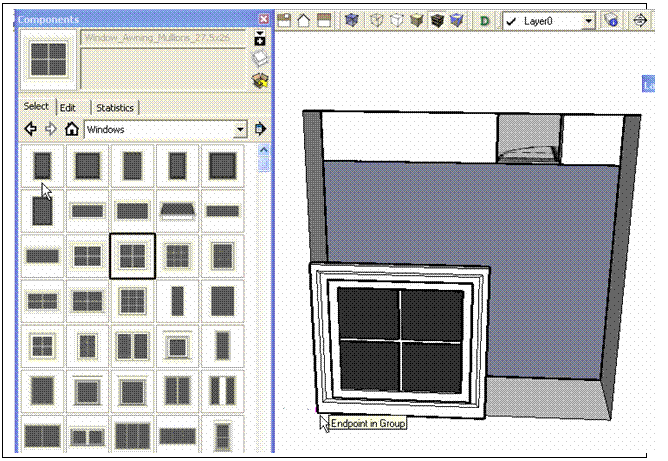Screen dimensions: 668x461
Task: Click the components list vertical scrollbar
Action: (x=263, y=300)
